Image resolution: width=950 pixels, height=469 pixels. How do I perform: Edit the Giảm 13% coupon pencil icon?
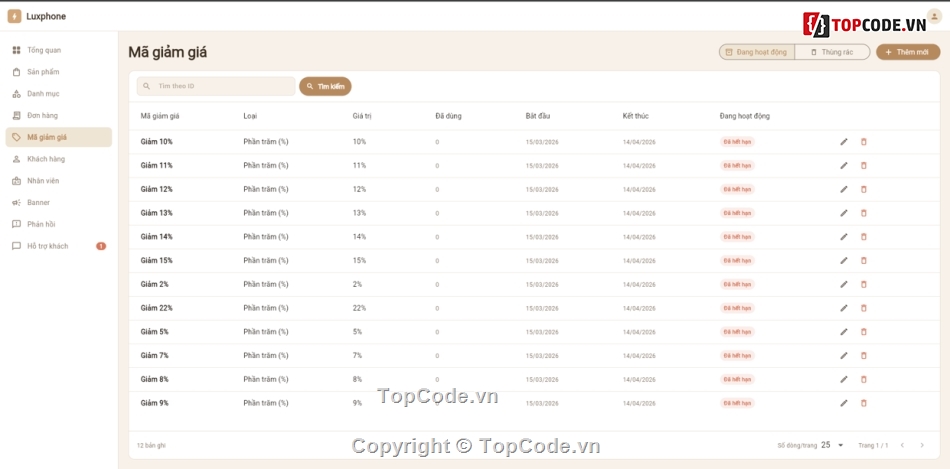point(844,213)
